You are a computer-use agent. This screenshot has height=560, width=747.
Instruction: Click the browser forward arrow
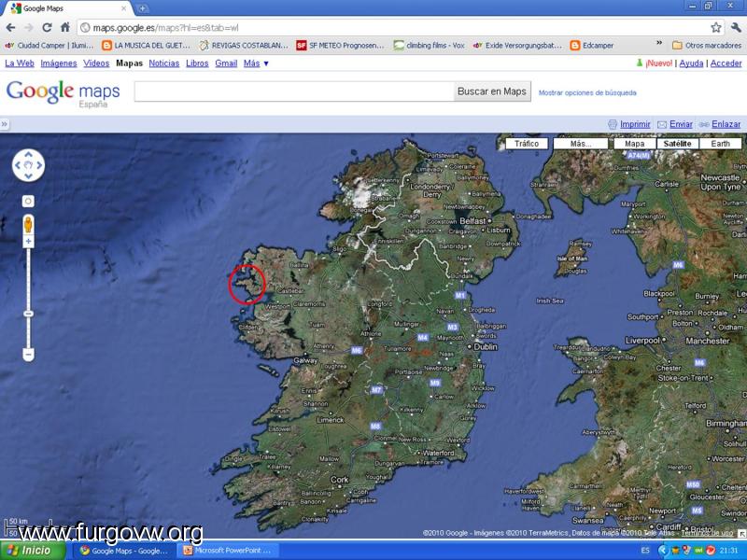click(29, 28)
